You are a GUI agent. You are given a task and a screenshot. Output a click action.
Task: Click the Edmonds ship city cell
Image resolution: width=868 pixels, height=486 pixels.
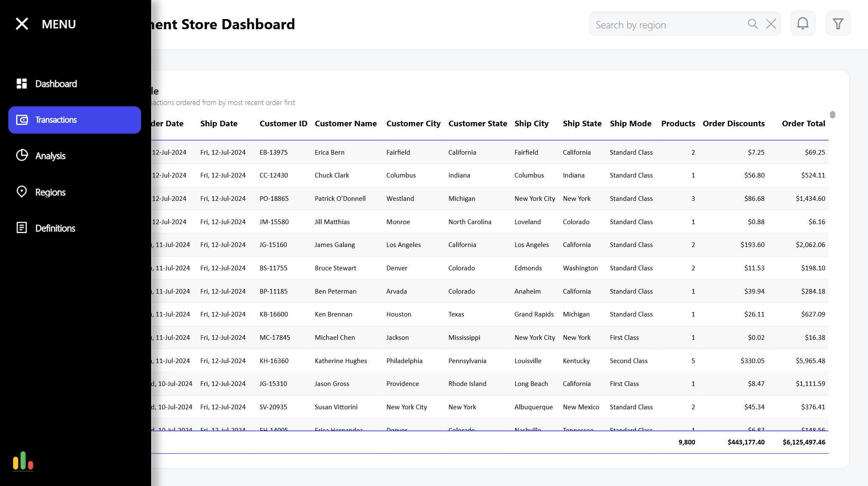[528, 268]
